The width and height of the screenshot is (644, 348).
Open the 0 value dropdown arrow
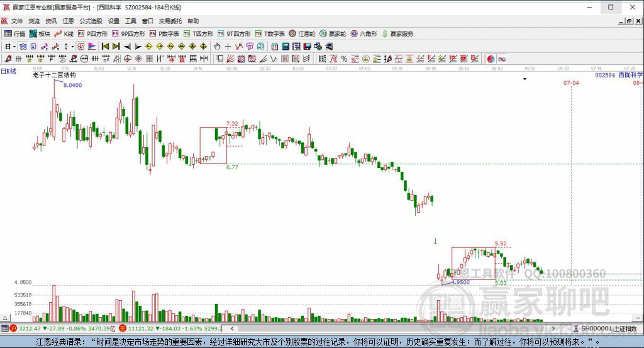(x=72, y=47)
